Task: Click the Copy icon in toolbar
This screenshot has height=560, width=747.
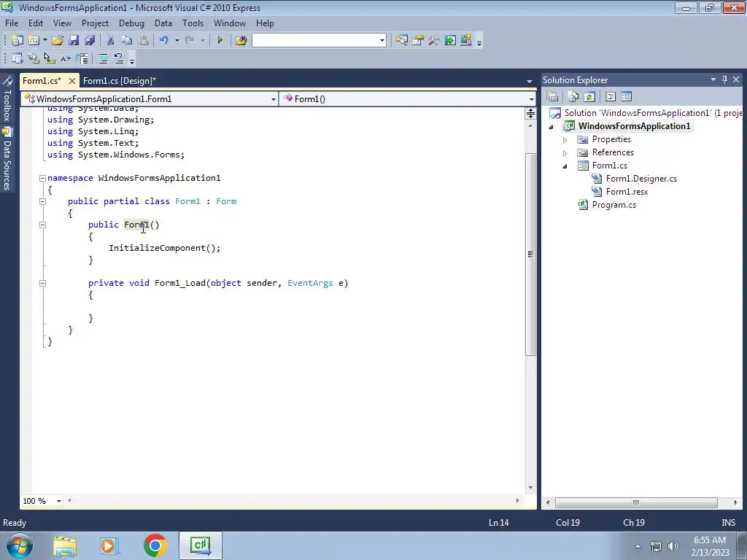Action: point(126,41)
